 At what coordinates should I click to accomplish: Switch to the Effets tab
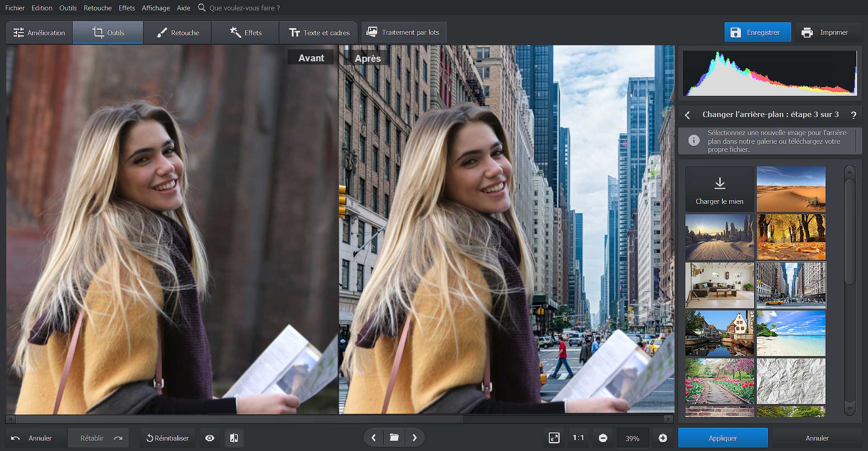tap(245, 33)
